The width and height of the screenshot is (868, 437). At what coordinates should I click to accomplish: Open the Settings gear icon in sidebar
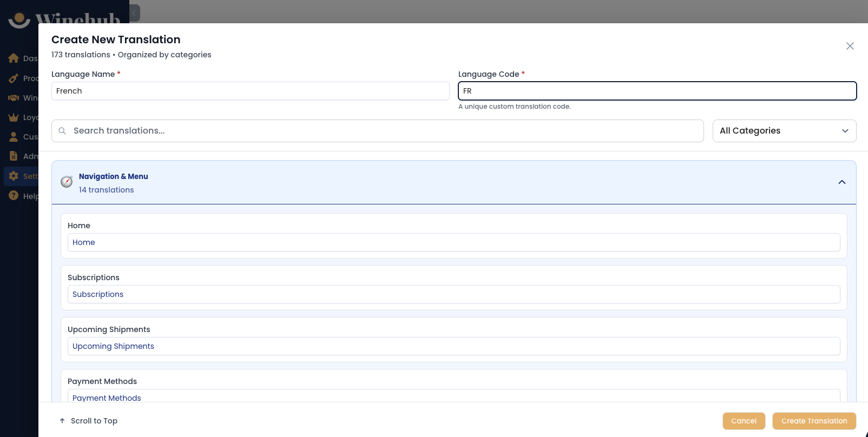pyautogui.click(x=14, y=176)
